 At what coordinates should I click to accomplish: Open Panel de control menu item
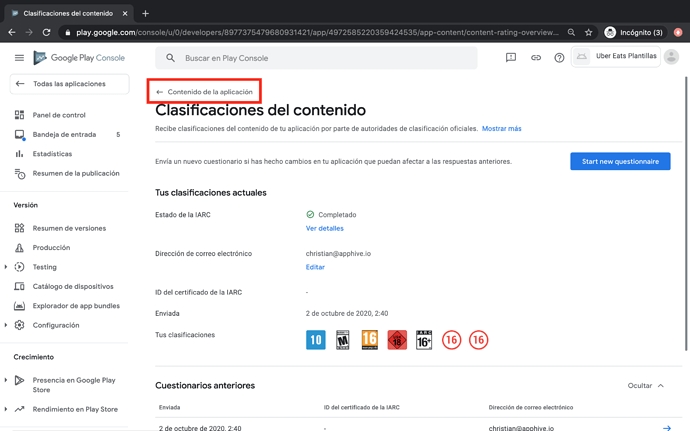(x=59, y=115)
